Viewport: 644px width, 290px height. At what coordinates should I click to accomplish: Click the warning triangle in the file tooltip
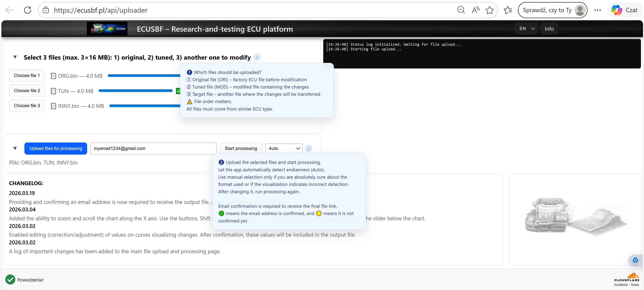(x=189, y=102)
